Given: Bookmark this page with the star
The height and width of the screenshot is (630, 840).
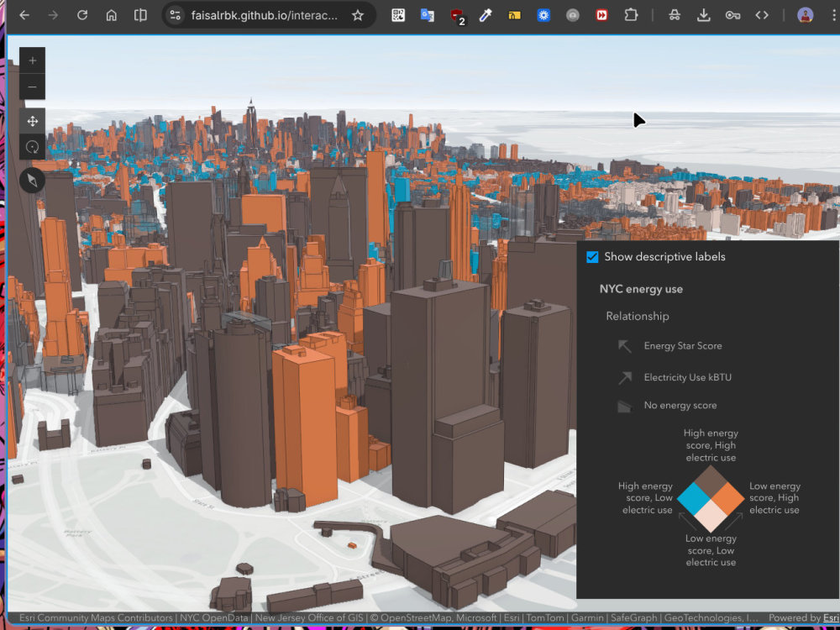Looking at the screenshot, I should 358,15.
